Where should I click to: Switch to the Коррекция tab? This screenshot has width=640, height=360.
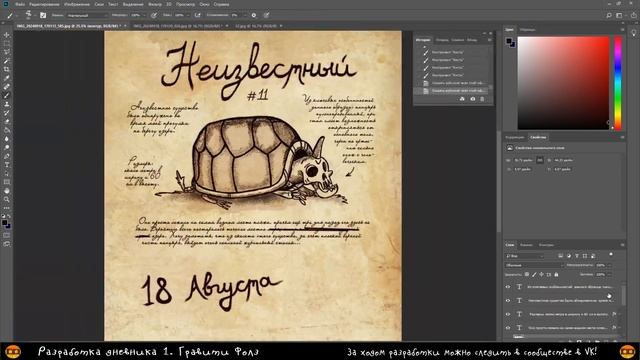(515, 138)
